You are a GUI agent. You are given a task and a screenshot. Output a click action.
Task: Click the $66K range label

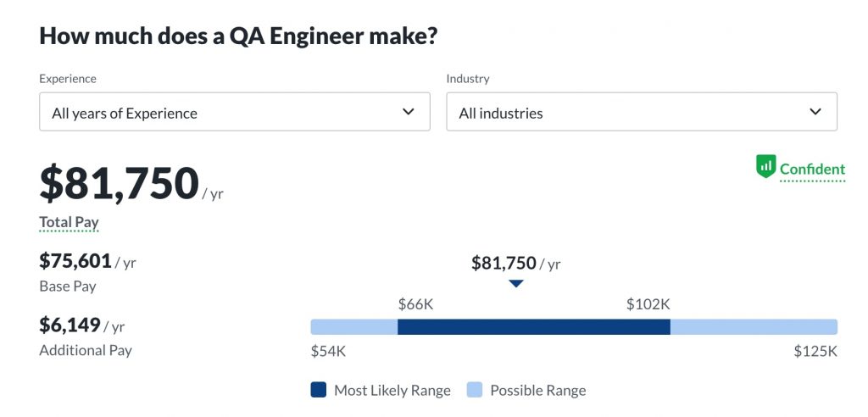point(415,304)
